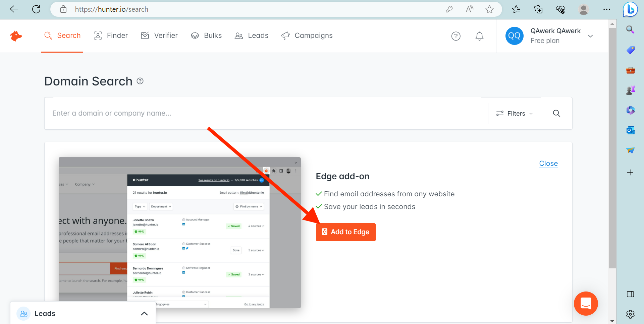
Task: Open Edge Settings and more menu
Action: tap(606, 9)
